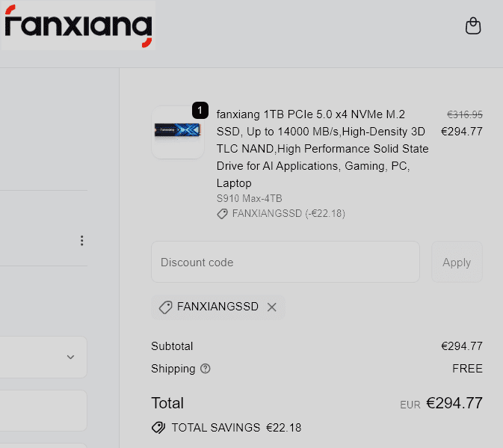The image size is (503, 448).
Task: Click tag icon beside FANXIANGSSD (-€22.18)
Action: pos(222,214)
